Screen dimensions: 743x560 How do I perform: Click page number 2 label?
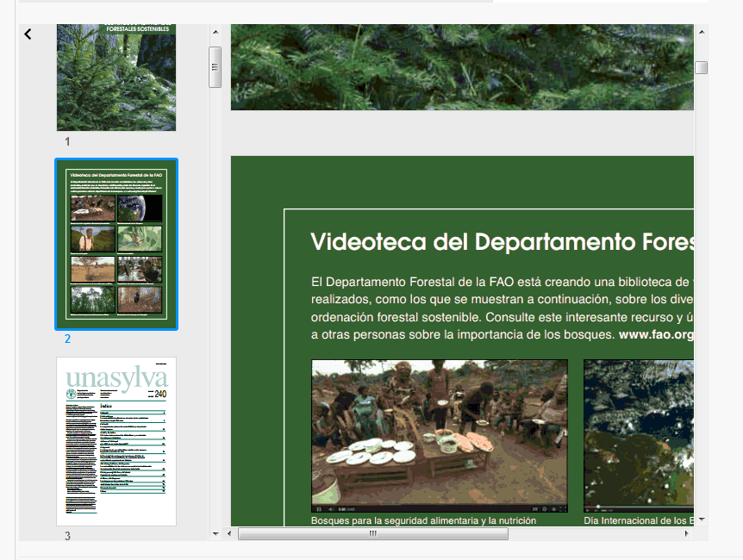click(x=68, y=339)
